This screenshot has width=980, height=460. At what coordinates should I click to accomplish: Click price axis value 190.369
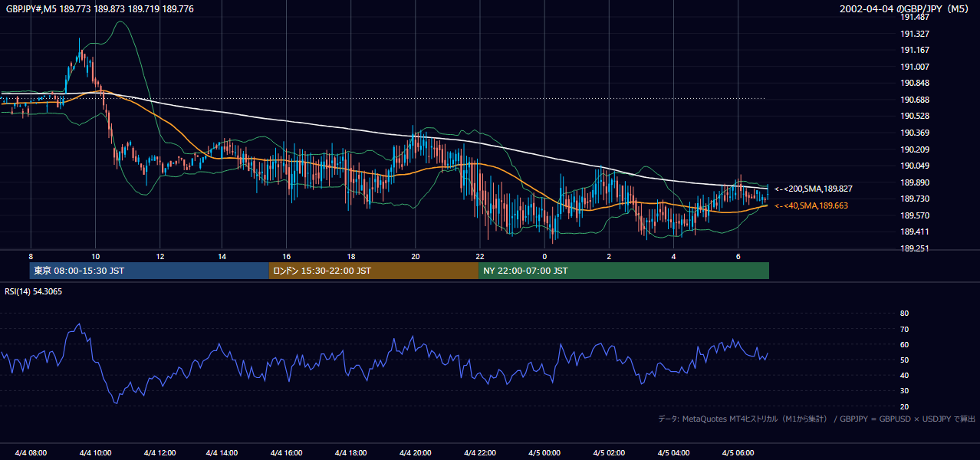915,133
